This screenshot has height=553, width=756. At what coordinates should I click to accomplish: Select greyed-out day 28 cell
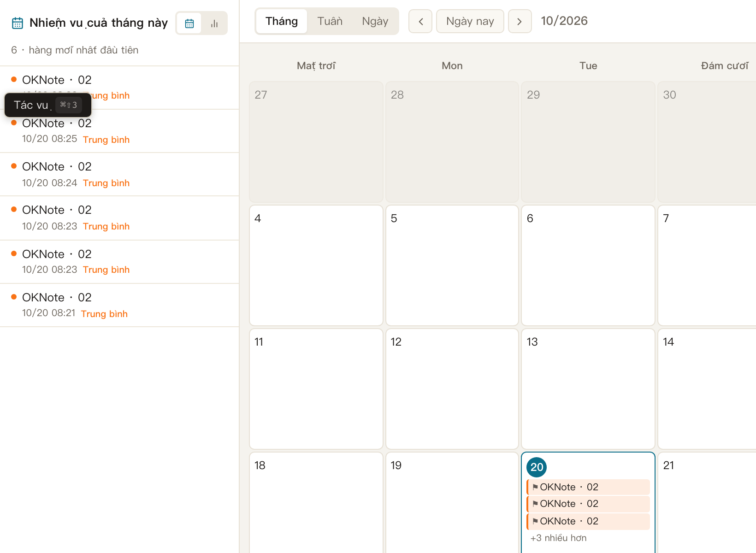(x=452, y=142)
